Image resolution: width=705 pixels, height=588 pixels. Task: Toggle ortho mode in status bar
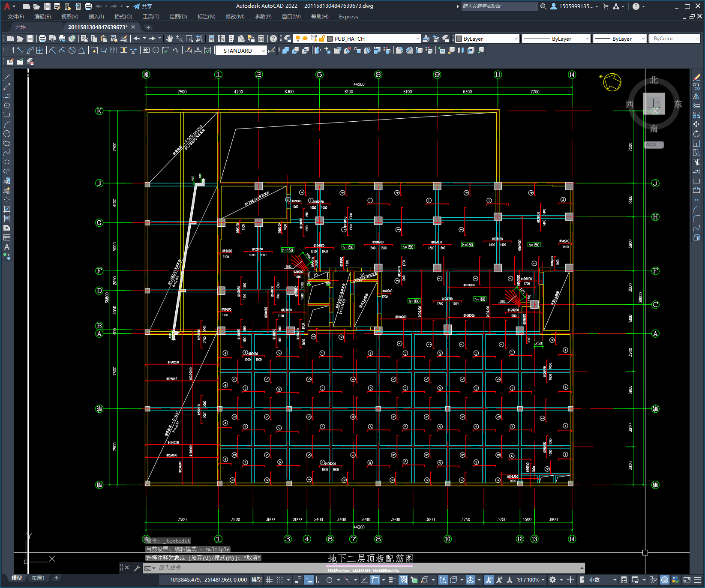pyautogui.click(x=319, y=580)
